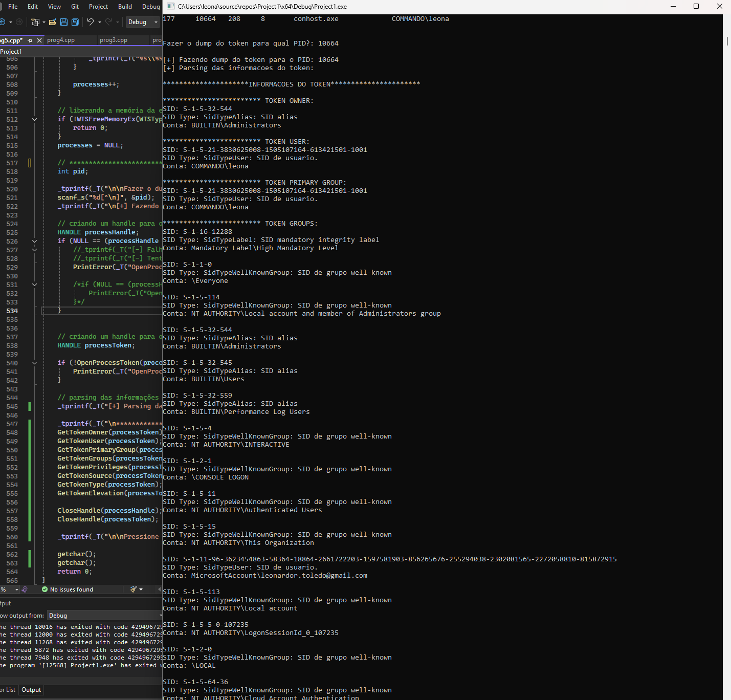Screen dimensions: 731x700
Task: Click the console window vertical scrollbar
Action: pos(727,41)
